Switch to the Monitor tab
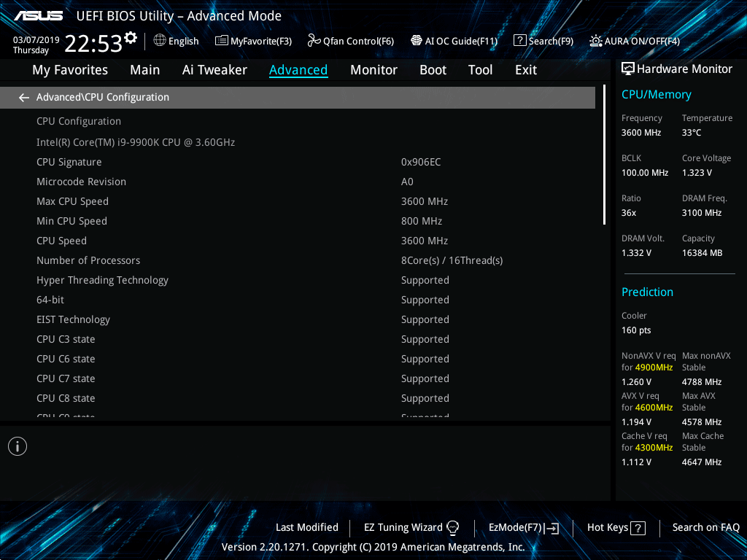The height and width of the screenshot is (560, 747). (373, 70)
